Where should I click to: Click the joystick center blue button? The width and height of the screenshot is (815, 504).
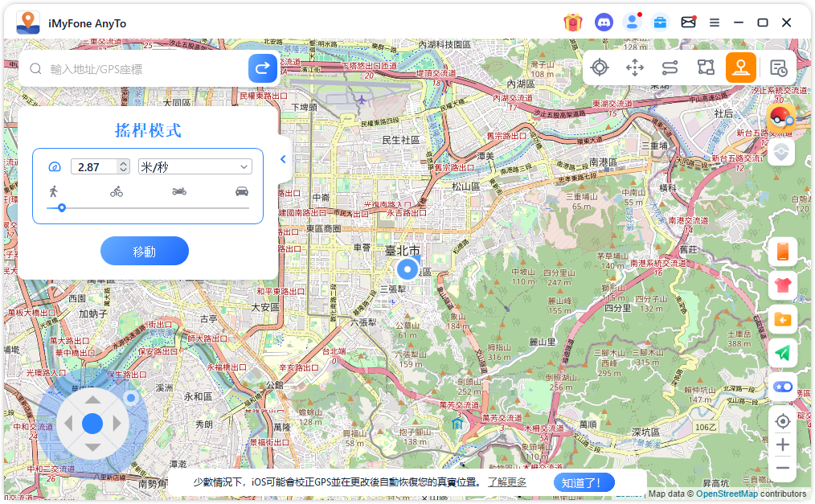coord(92,424)
